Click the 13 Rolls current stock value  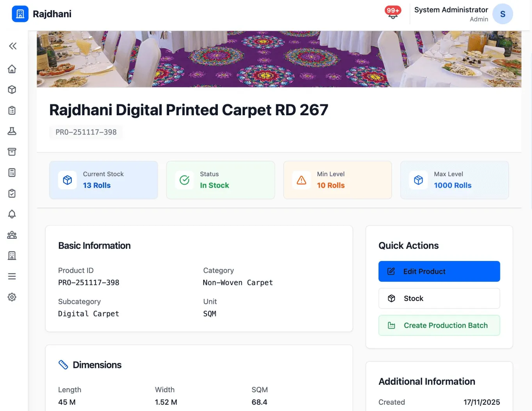point(97,186)
